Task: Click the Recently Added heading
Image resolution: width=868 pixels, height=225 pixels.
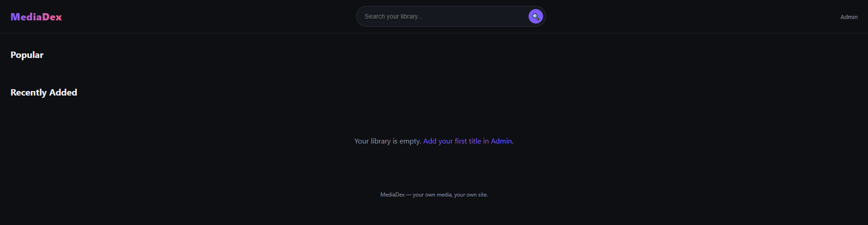Action: coord(44,92)
